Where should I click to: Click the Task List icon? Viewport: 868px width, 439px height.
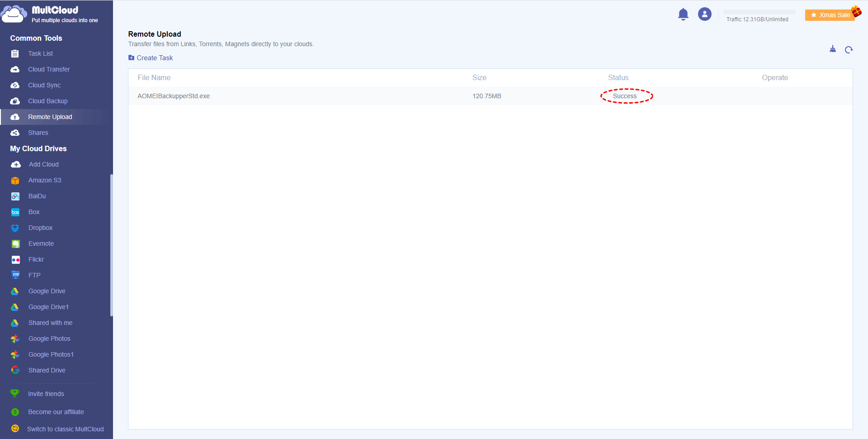click(15, 53)
